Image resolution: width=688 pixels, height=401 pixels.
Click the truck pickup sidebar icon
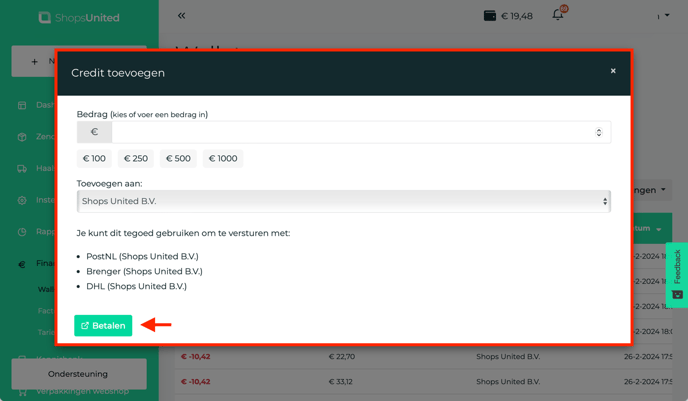click(22, 168)
